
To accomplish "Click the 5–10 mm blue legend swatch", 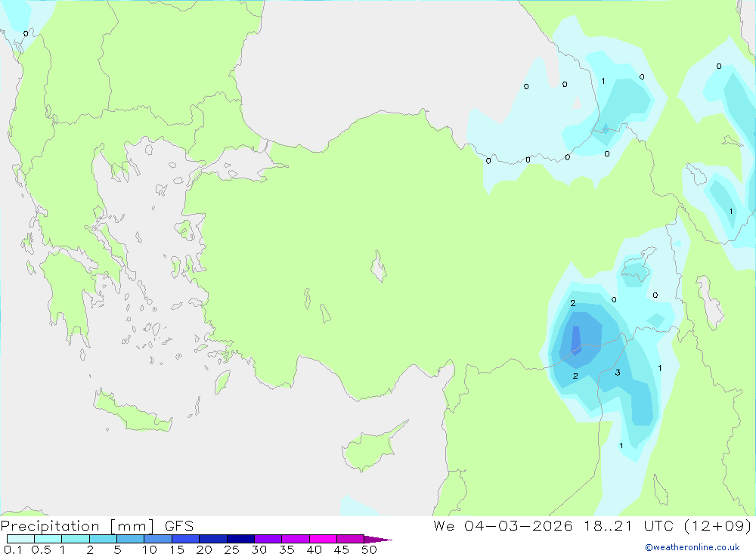I will (131, 539).
